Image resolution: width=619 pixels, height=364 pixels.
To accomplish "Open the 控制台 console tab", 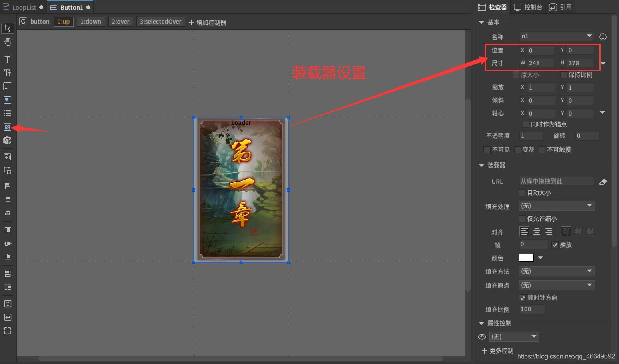I will pyautogui.click(x=528, y=7).
